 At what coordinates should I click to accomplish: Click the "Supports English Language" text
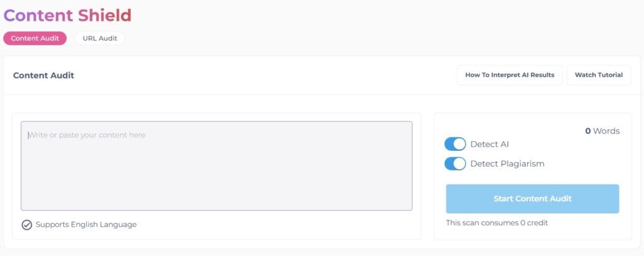86,225
